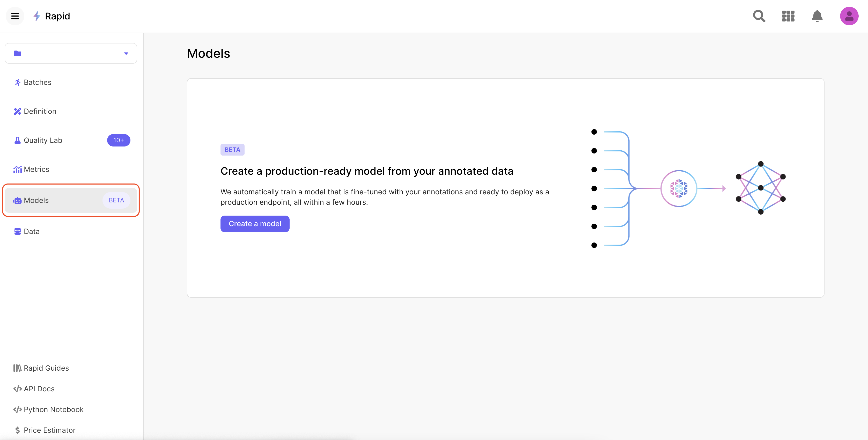Open notifications bell icon

(817, 16)
